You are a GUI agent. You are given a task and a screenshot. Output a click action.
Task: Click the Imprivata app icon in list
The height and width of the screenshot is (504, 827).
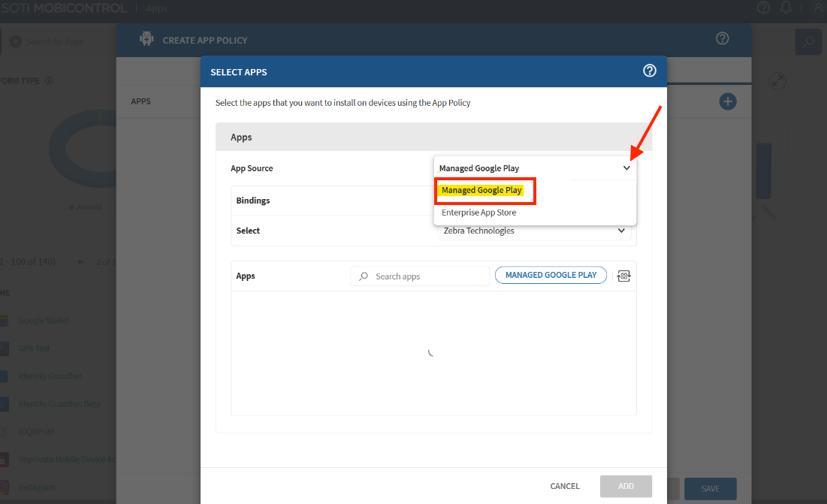tap(4, 460)
